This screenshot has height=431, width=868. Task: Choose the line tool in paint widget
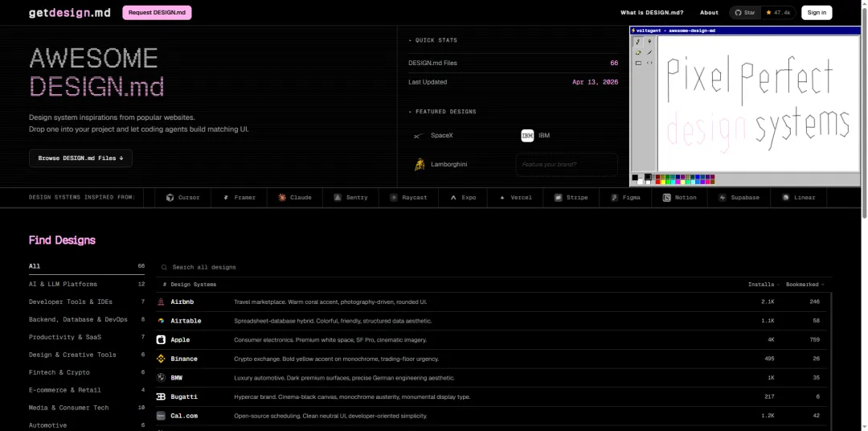tap(649, 52)
